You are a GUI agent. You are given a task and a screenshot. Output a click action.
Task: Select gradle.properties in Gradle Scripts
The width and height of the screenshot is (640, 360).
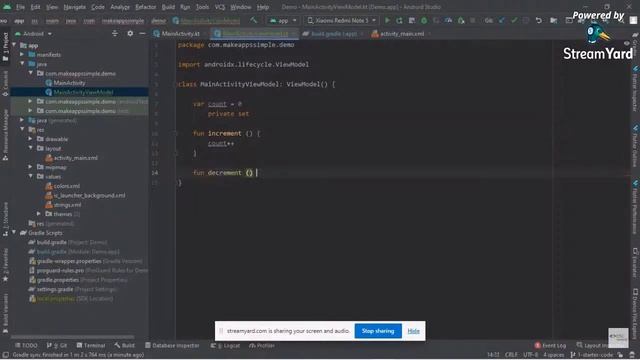point(58,280)
